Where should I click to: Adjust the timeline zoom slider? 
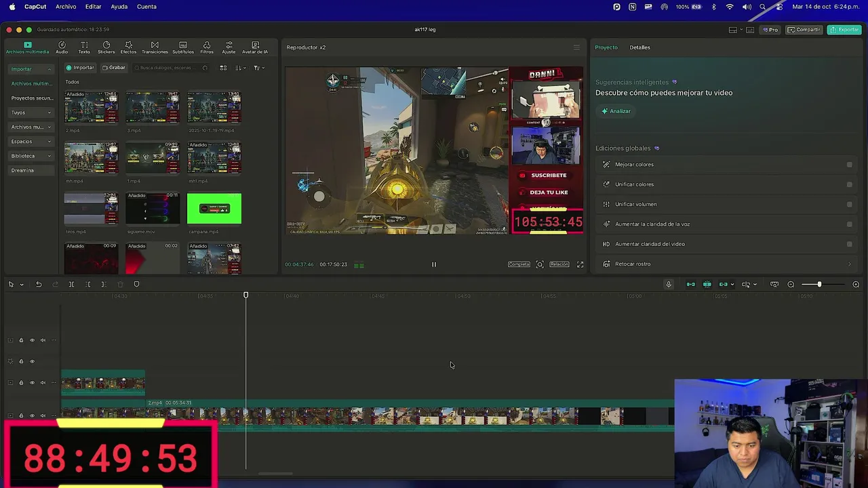click(x=819, y=284)
